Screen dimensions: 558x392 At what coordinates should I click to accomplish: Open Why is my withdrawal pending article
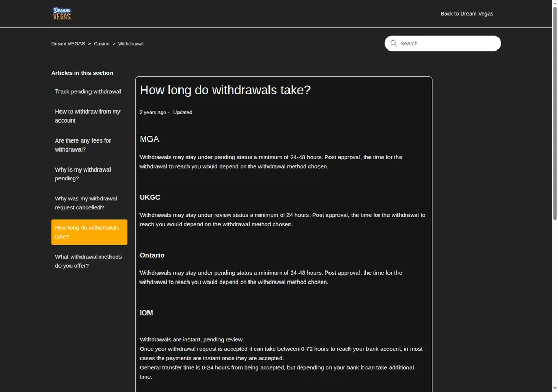pos(89,174)
